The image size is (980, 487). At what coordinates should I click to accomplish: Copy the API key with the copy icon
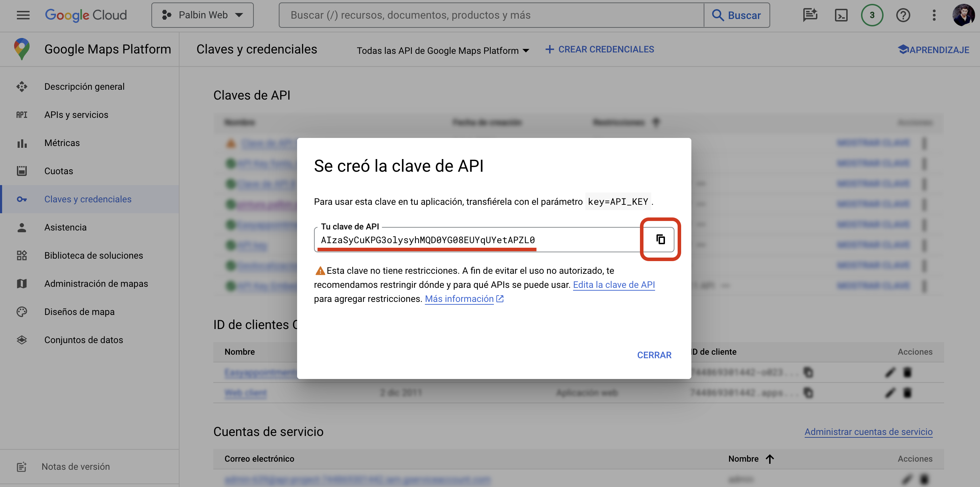[660, 240]
